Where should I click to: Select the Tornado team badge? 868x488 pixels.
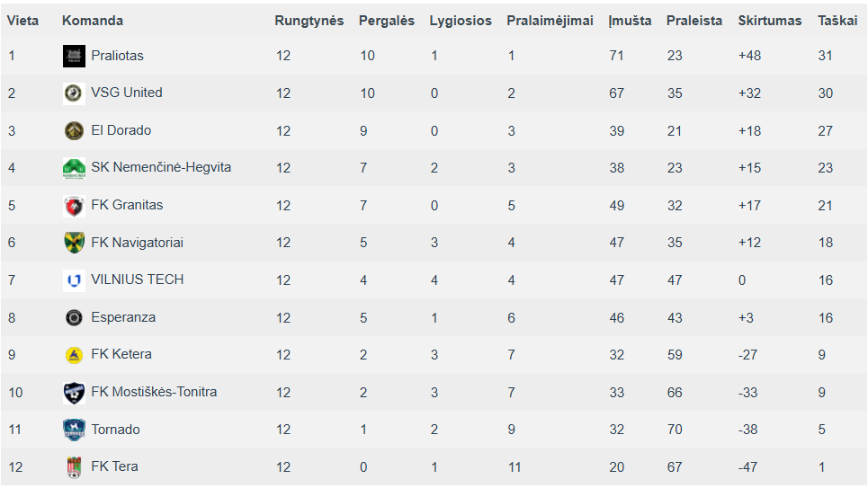[x=74, y=430]
